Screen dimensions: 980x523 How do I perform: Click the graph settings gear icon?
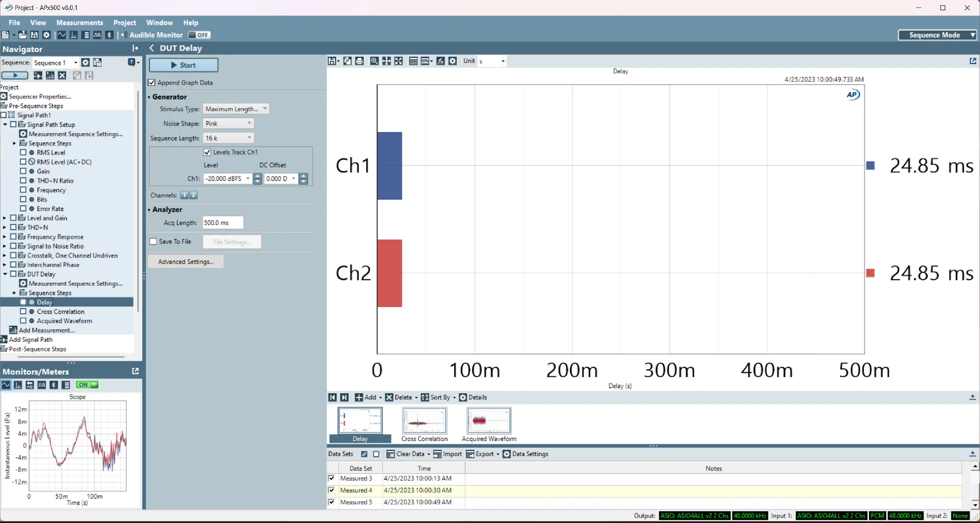452,61
